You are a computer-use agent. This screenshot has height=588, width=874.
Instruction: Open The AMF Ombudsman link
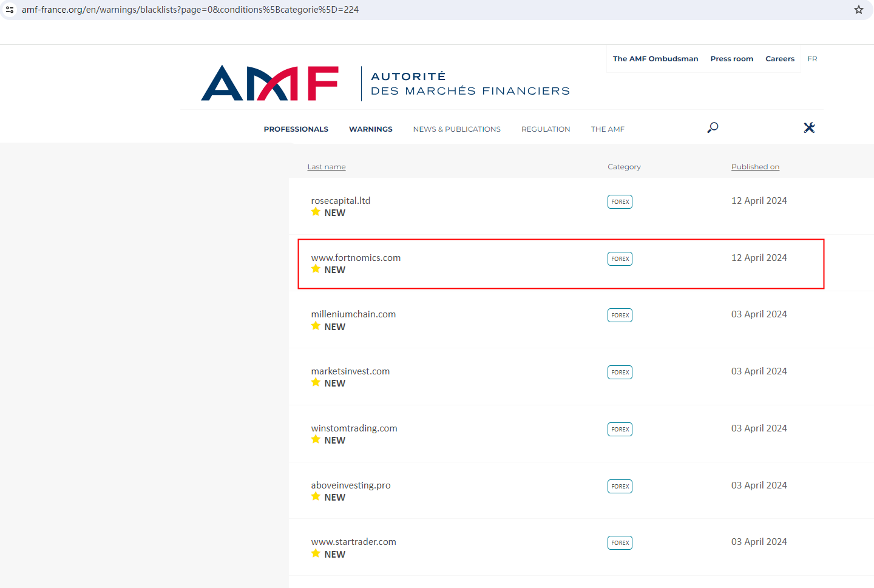pyautogui.click(x=655, y=59)
